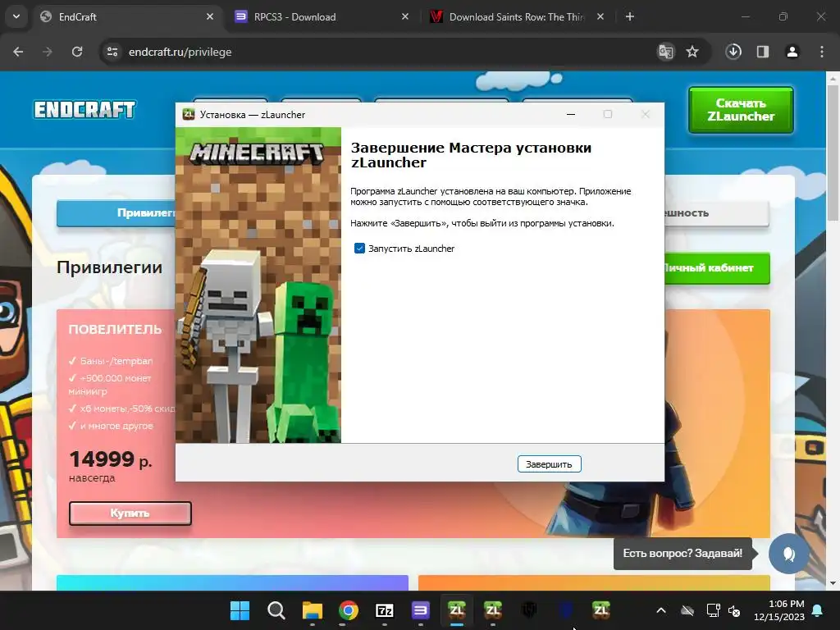Click the second ZL taskbar icon
The height and width of the screenshot is (630, 840).
pyautogui.click(x=493, y=610)
